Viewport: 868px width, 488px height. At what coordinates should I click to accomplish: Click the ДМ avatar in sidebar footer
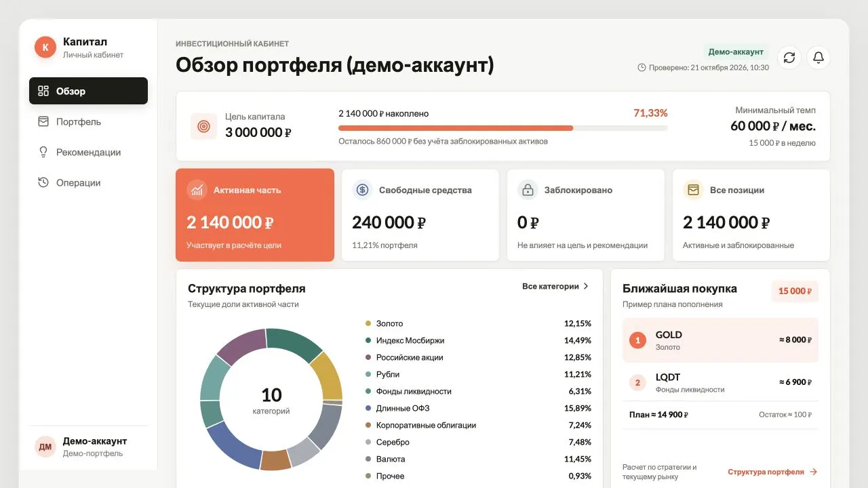click(45, 447)
